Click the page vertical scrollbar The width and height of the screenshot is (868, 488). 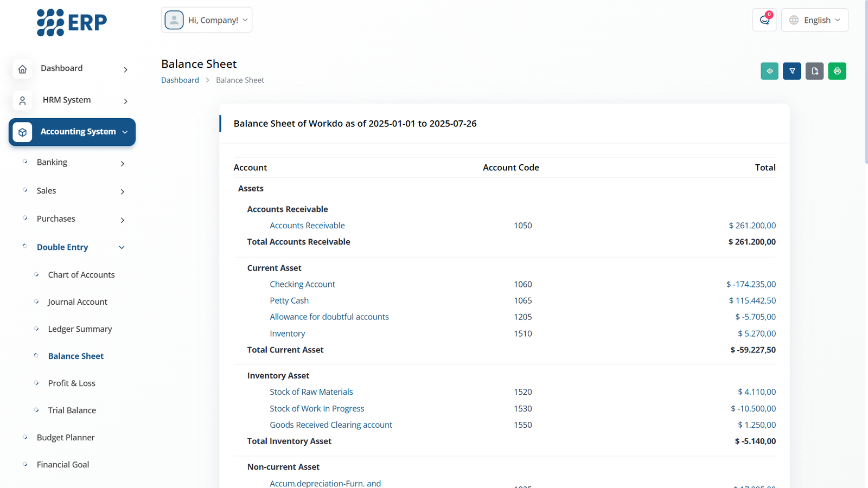pyautogui.click(x=865, y=81)
